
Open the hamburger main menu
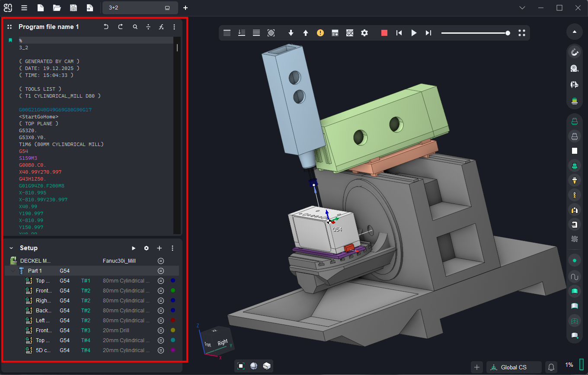tap(24, 8)
